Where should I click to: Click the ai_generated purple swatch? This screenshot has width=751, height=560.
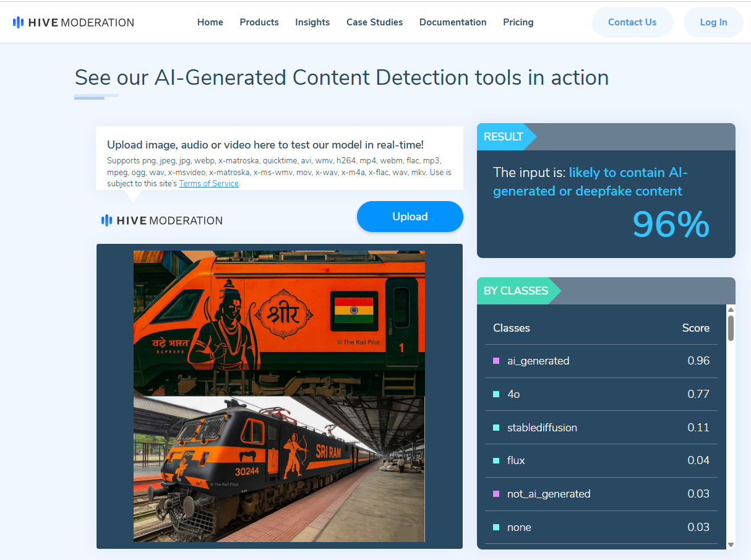pos(496,361)
